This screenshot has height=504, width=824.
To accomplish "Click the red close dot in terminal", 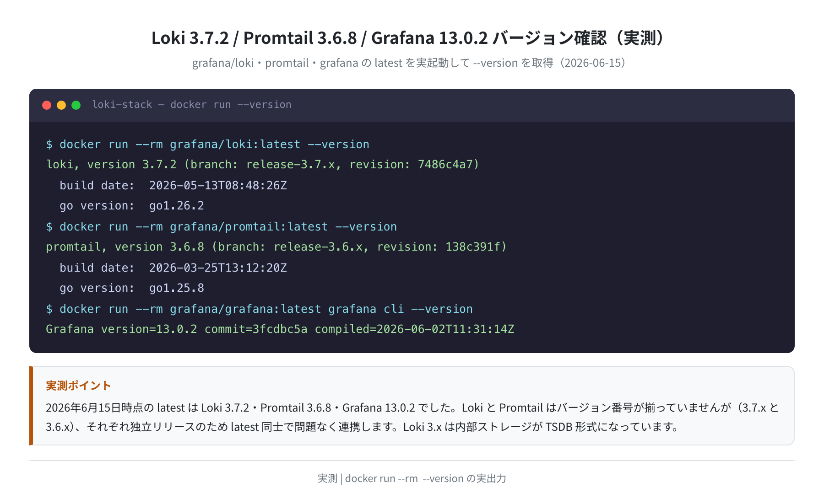I will pyautogui.click(x=47, y=105).
